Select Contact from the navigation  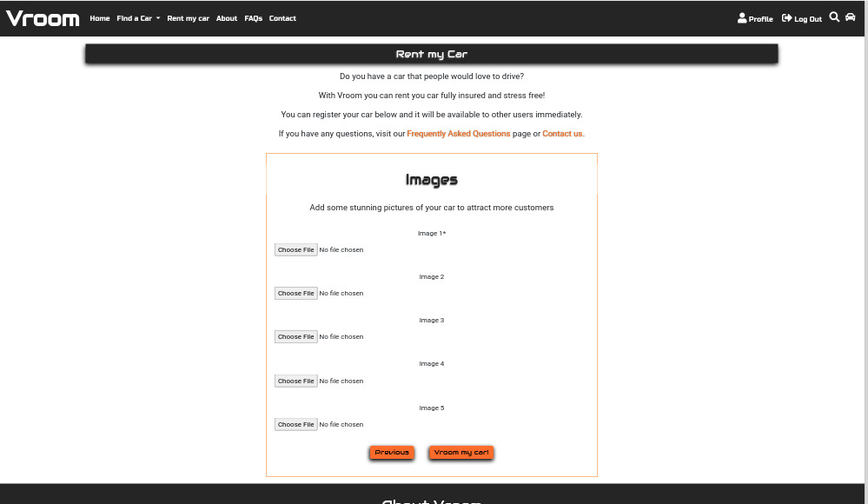pos(282,17)
